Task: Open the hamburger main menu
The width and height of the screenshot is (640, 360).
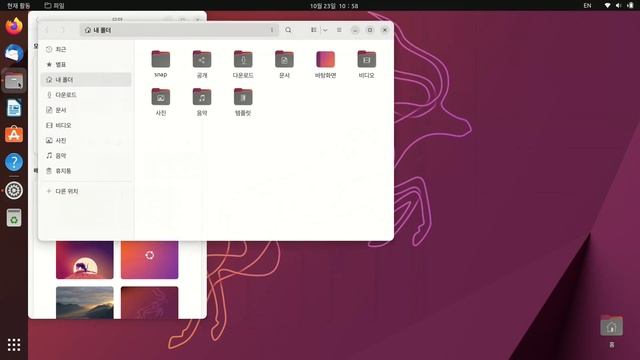Action: coord(339,30)
